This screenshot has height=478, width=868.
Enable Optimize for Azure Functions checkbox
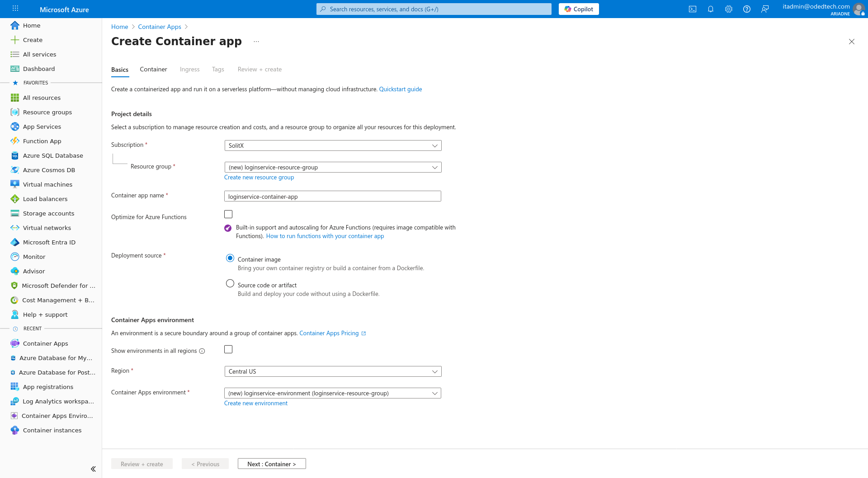(228, 214)
